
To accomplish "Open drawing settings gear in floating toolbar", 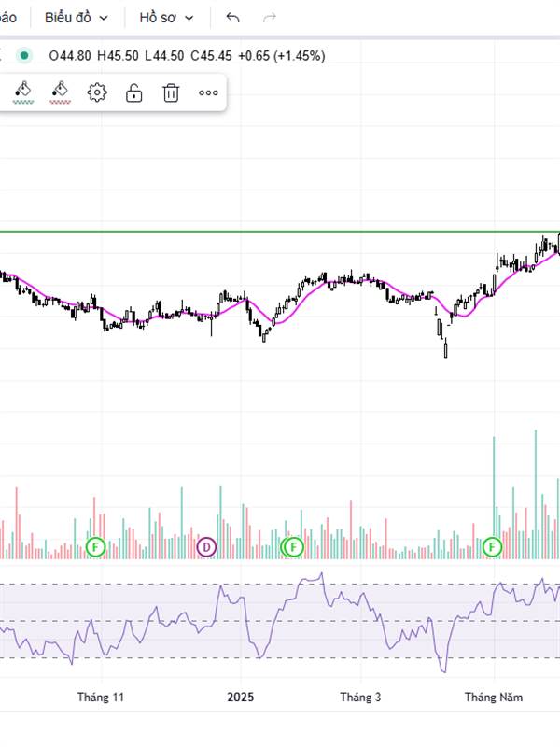I will click(x=97, y=92).
